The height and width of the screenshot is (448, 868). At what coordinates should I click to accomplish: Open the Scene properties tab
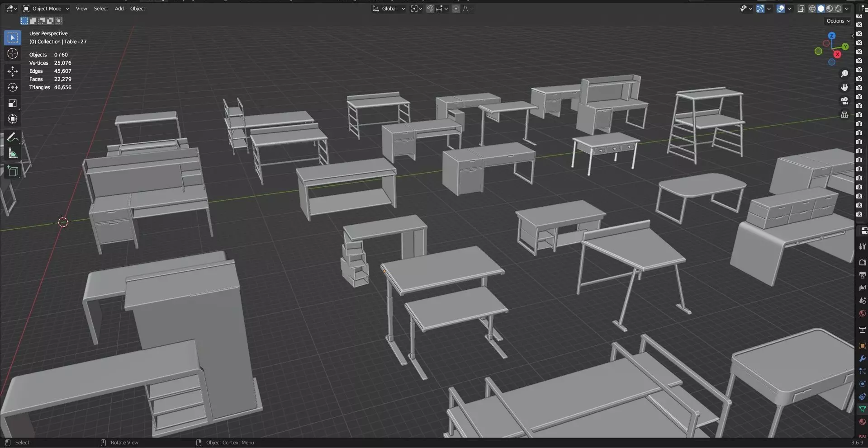point(862,301)
